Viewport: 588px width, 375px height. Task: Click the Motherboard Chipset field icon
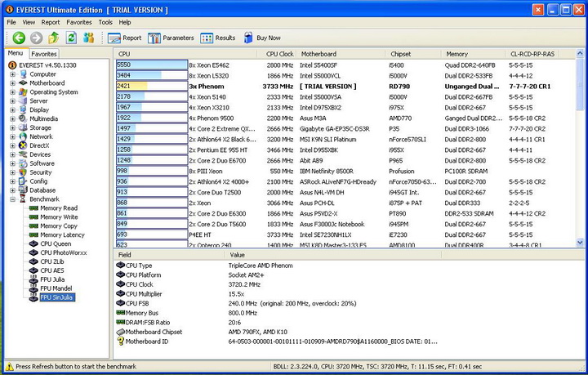click(x=120, y=332)
